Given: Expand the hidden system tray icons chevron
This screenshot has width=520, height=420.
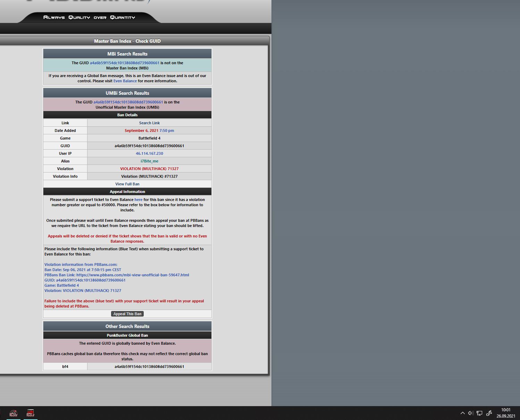Looking at the screenshot, I should (x=462, y=413).
